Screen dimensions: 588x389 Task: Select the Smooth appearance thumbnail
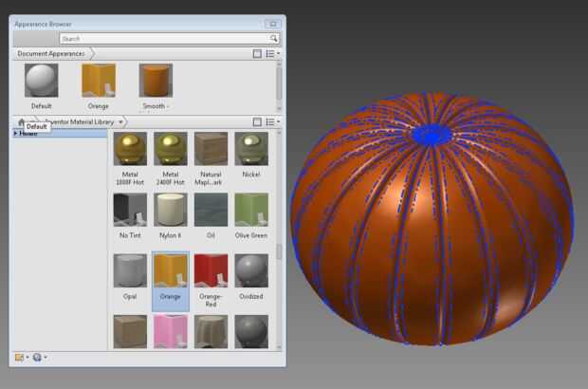156,81
